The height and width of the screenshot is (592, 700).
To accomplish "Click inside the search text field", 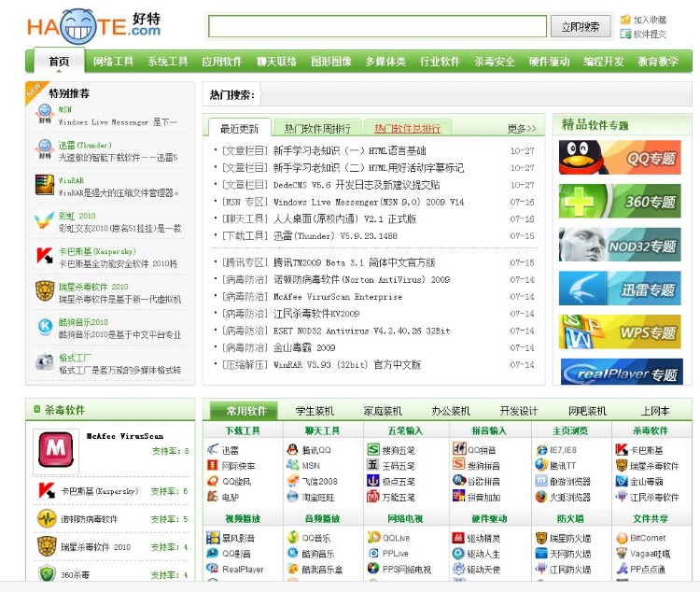I will pos(377,26).
